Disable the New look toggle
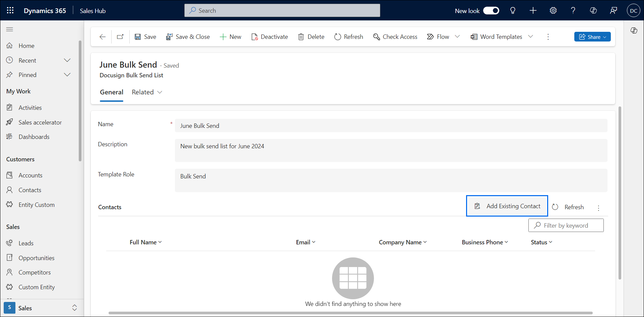The image size is (644, 317). [491, 10]
